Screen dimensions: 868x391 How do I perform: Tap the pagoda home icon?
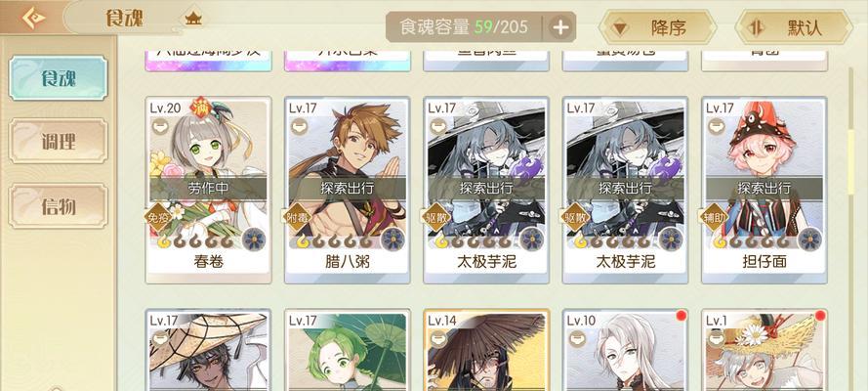(x=193, y=19)
